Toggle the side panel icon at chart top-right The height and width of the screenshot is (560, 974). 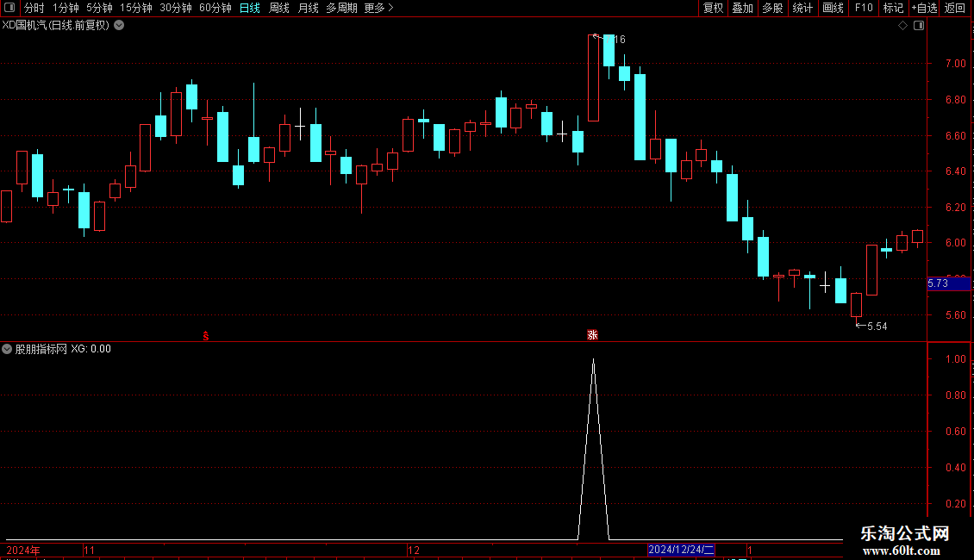click(919, 26)
